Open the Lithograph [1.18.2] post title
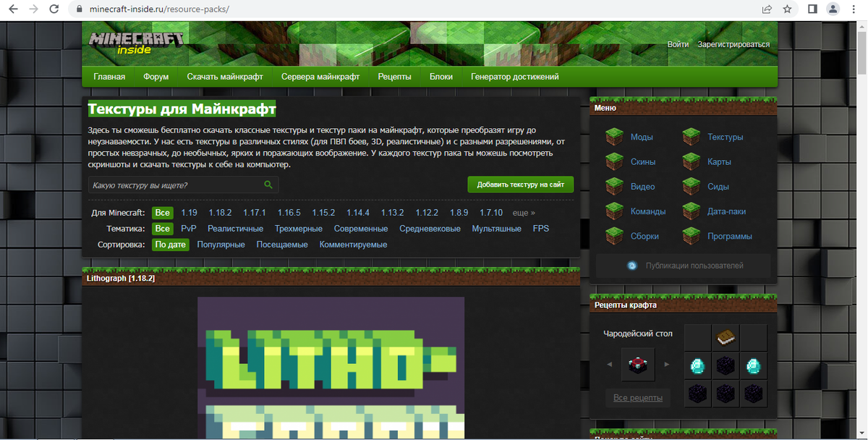868x440 pixels. coord(121,278)
